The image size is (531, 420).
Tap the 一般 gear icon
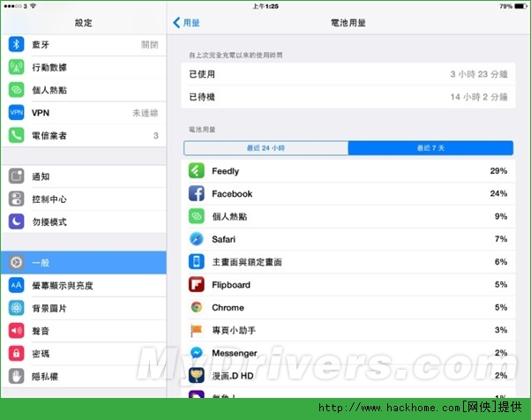tap(16, 263)
